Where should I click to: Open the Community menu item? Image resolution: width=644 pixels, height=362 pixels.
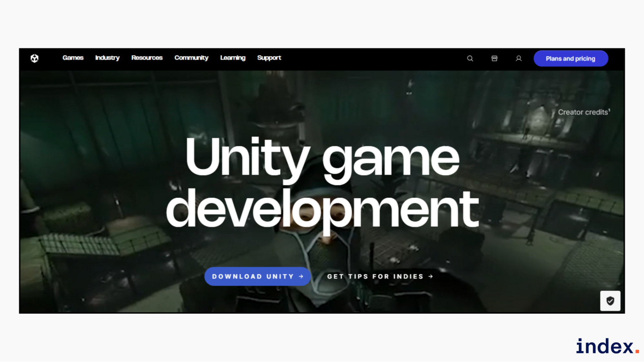point(191,58)
